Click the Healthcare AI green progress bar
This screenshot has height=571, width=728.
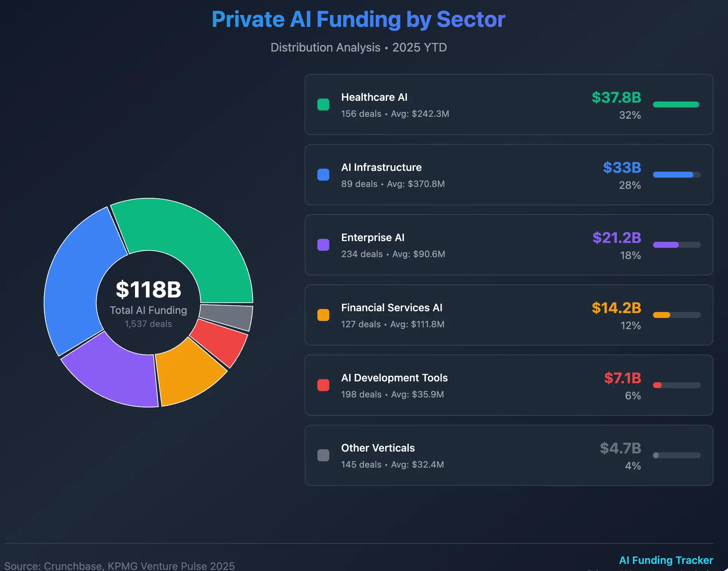pyautogui.click(x=676, y=105)
